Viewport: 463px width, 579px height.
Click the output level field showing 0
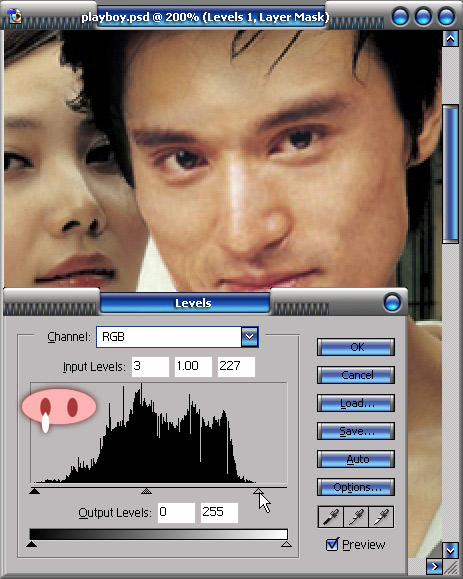click(176, 513)
